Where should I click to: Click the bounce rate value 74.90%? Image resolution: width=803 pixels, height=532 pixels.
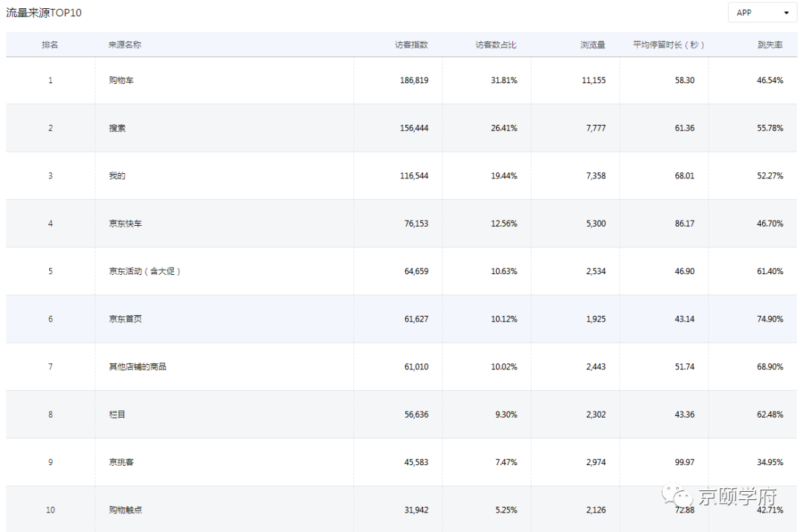point(770,319)
